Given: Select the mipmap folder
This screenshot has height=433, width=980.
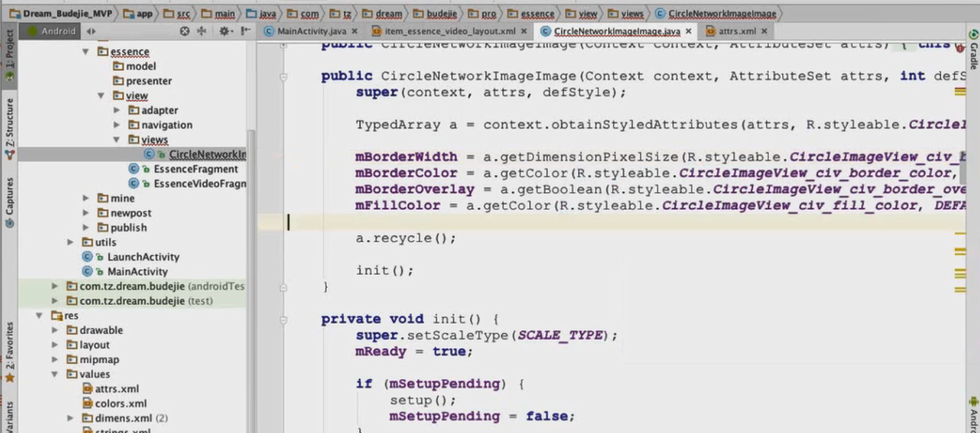Looking at the screenshot, I should coord(93,360).
